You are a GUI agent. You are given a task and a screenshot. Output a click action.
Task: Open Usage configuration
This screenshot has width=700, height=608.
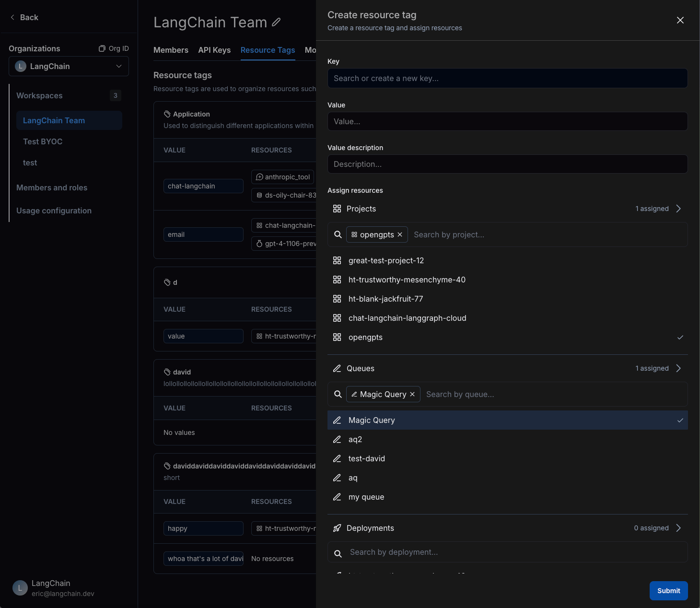pyautogui.click(x=54, y=210)
